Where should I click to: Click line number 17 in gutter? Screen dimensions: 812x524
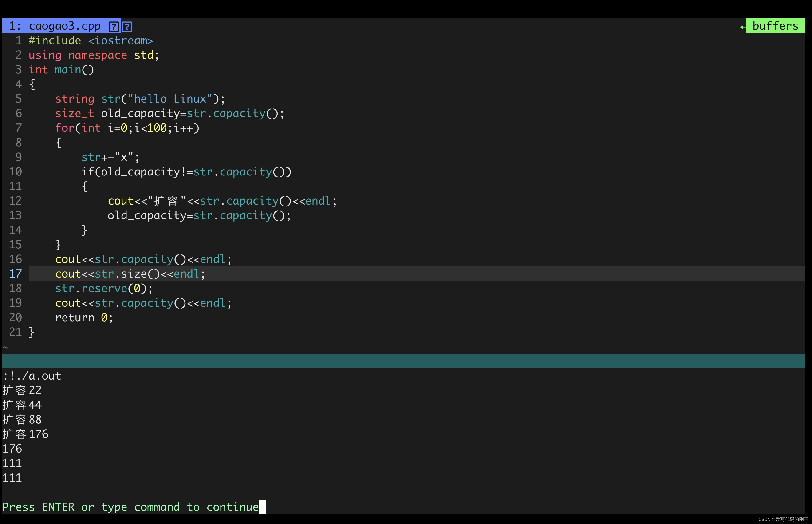point(15,274)
